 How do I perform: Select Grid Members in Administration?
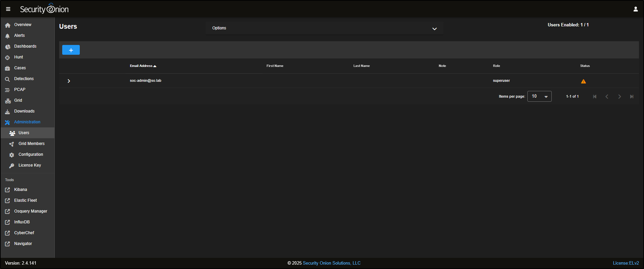[31, 144]
